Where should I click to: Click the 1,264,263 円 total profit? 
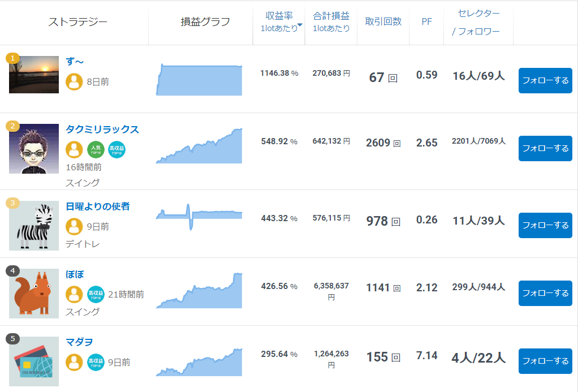(331, 359)
